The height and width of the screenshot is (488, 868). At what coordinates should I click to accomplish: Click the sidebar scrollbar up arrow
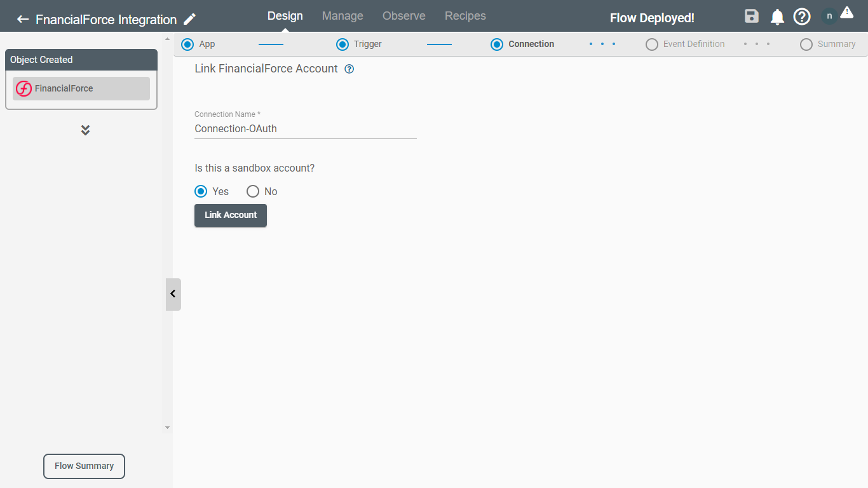point(168,37)
